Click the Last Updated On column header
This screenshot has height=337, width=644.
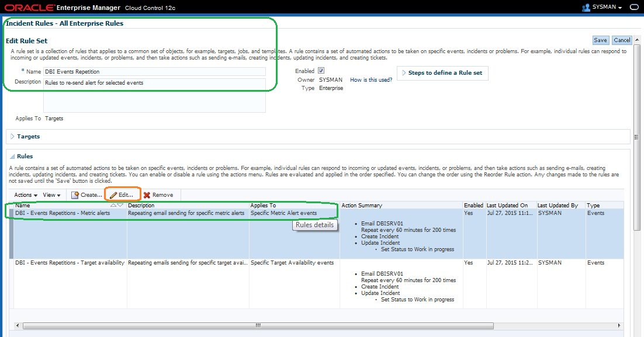(511, 205)
